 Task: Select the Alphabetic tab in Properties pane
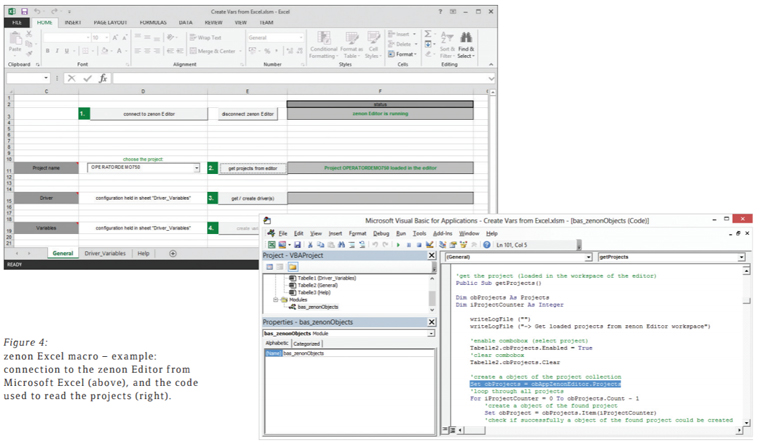click(x=277, y=343)
